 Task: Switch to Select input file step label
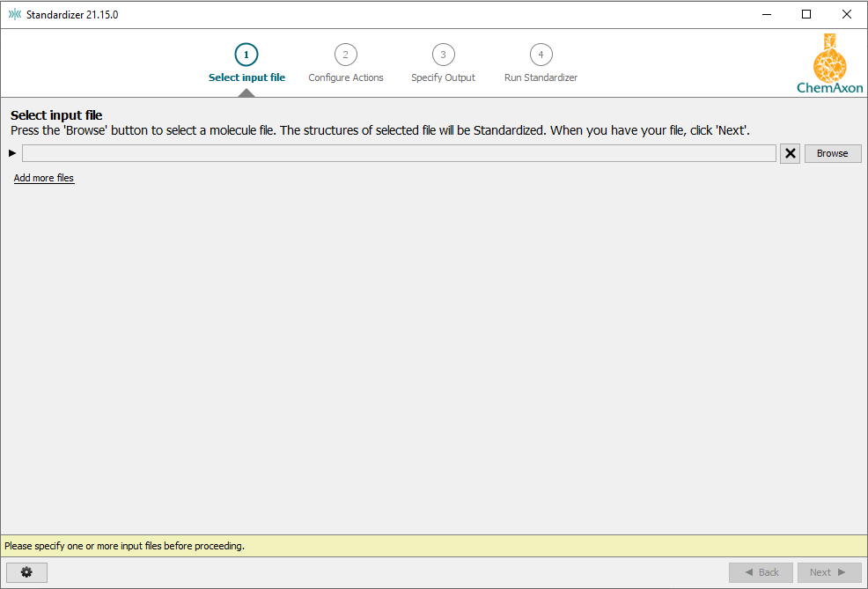pyautogui.click(x=246, y=77)
